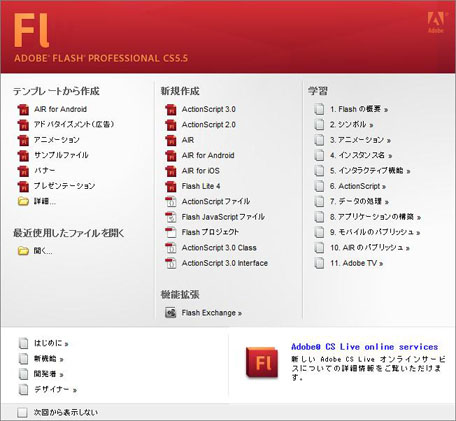Open the 2. シンボル learning link
Image resolution: width=456 pixels, height=421 pixels.
click(x=352, y=125)
